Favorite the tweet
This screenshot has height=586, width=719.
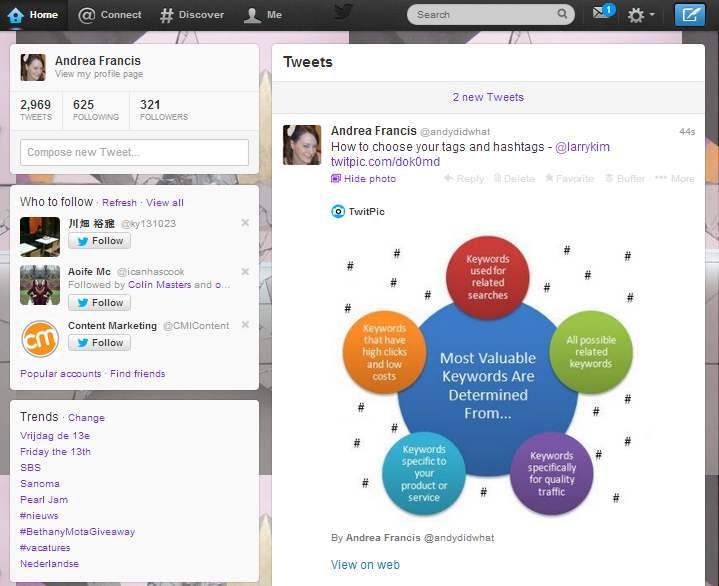pos(570,179)
